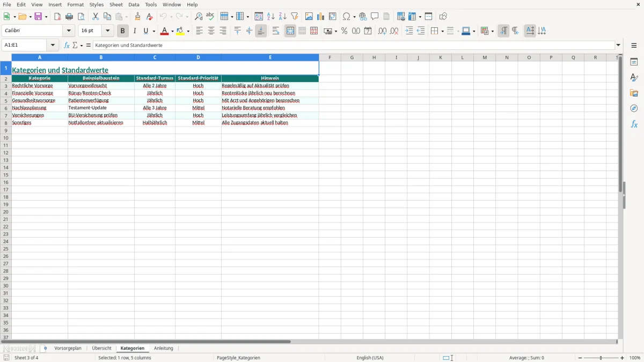Screen dimensions: 644x362
Task: Open the sidebar Gallery panel
Action: pos(634,93)
